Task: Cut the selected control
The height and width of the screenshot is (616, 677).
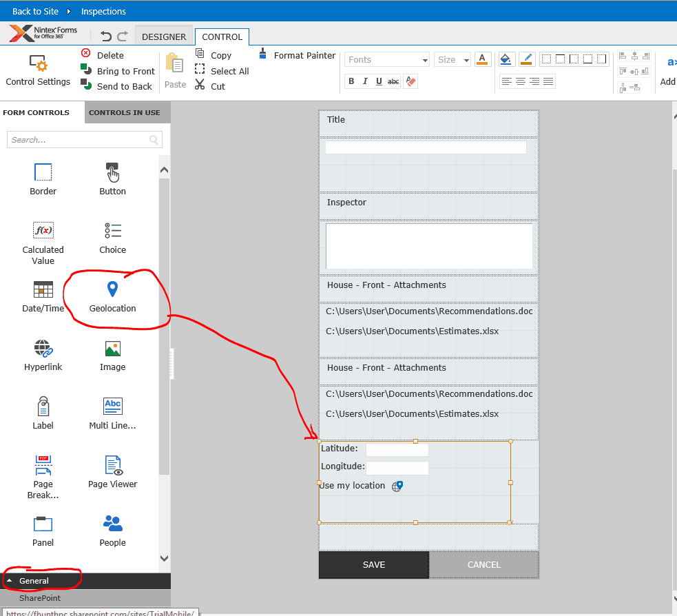Action: click(x=210, y=86)
